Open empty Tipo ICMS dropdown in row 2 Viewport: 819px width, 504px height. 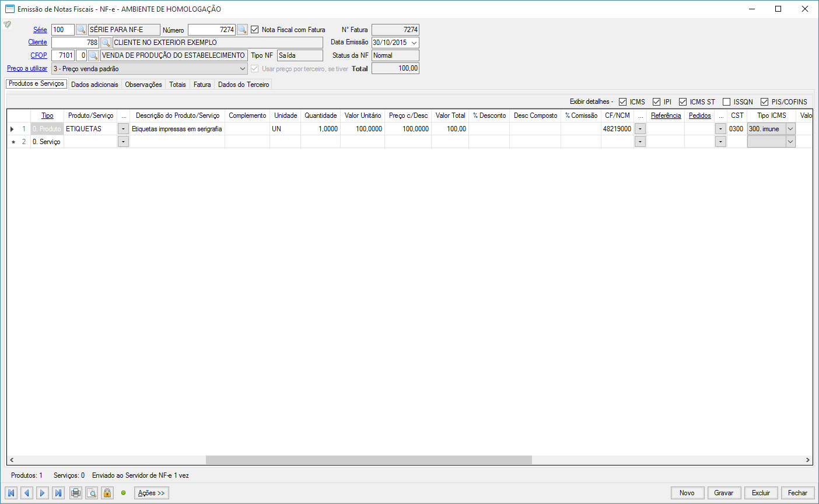tap(790, 142)
